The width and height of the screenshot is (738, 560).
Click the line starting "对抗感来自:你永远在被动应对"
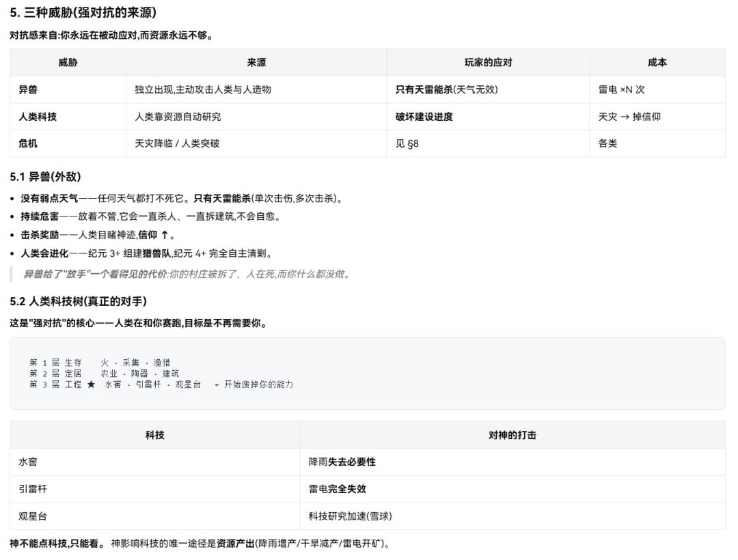(x=111, y=36)
